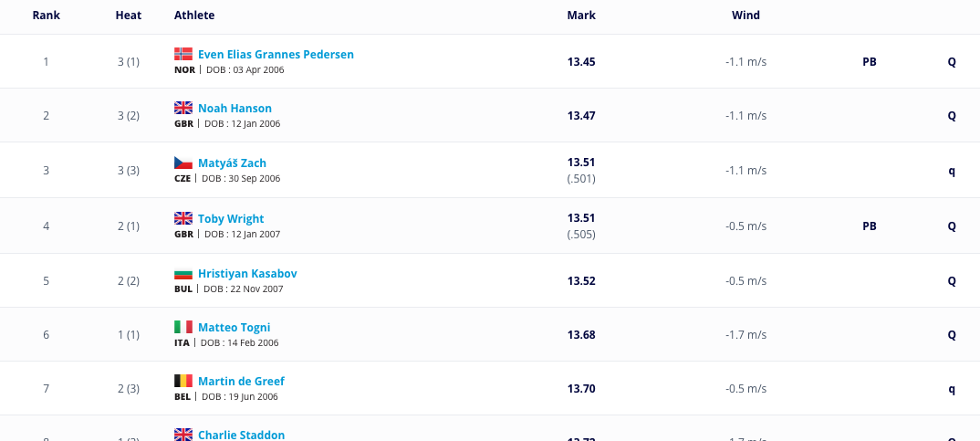Open Toby Wright's profile link

(231, 219)
